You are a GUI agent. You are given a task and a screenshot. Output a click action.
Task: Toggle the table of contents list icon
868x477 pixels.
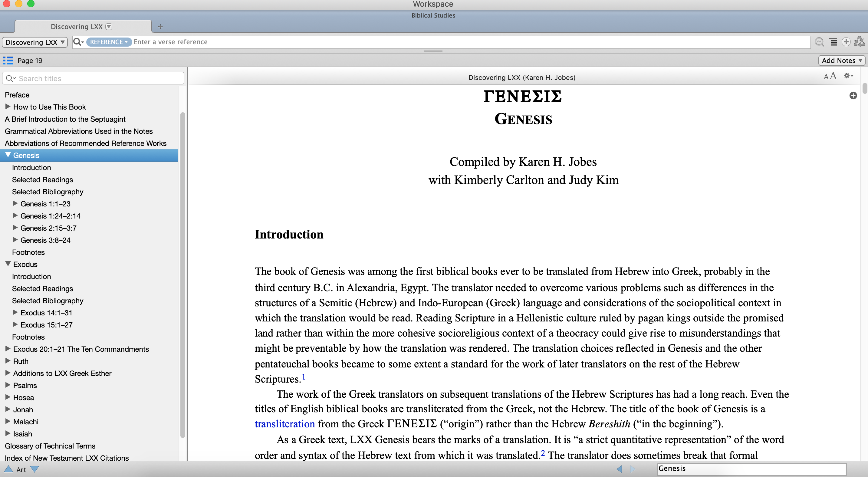coord(8,60)
